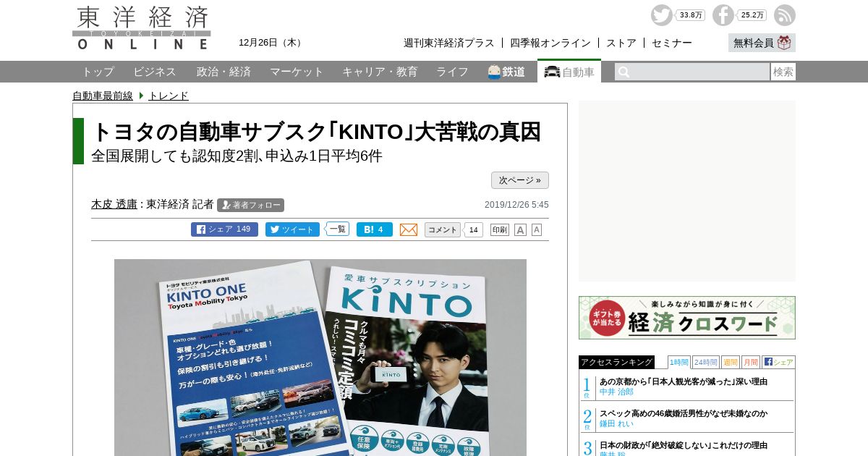
Task: Follow the author via 著者フォロー button
Action: (x=250, y=205)
